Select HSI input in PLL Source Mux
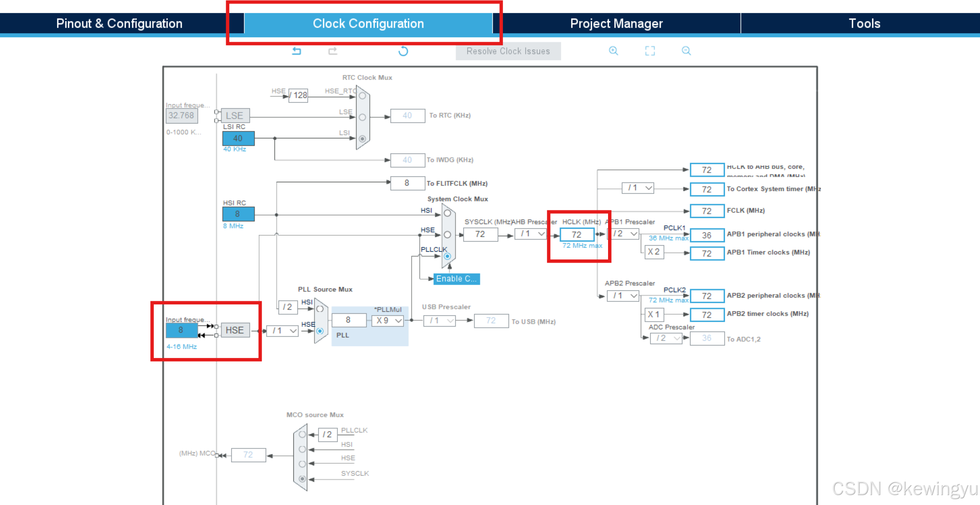980x505 pixels. coord(320,309)
